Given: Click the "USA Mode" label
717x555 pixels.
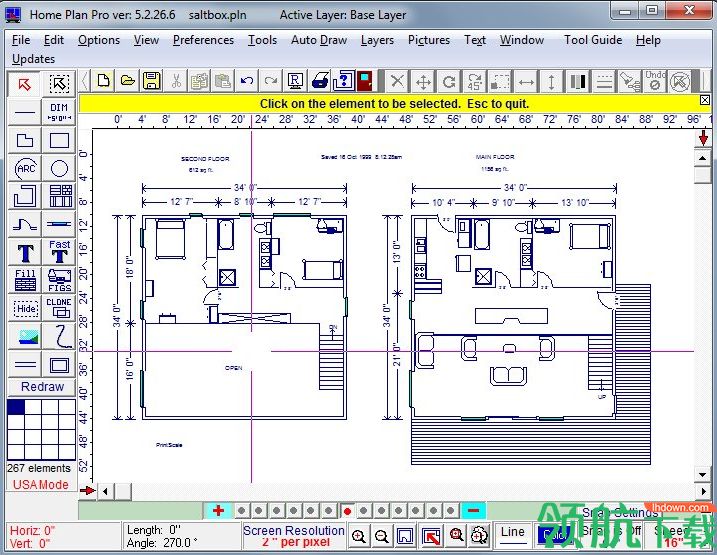Looking at the screenshot, I should click(40, 485).
